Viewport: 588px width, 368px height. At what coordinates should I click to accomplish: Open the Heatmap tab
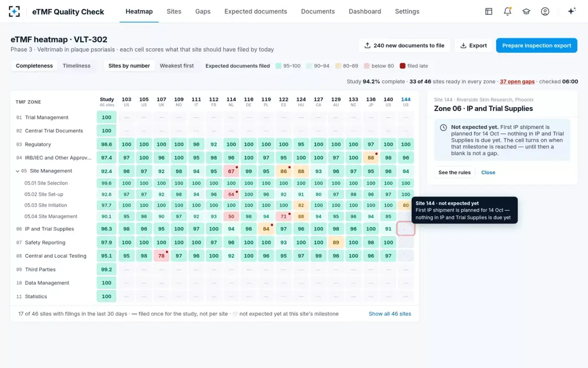coord(139,11)
